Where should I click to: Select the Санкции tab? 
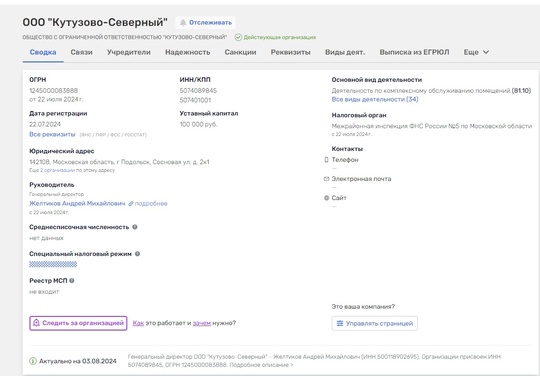point(240,52)
